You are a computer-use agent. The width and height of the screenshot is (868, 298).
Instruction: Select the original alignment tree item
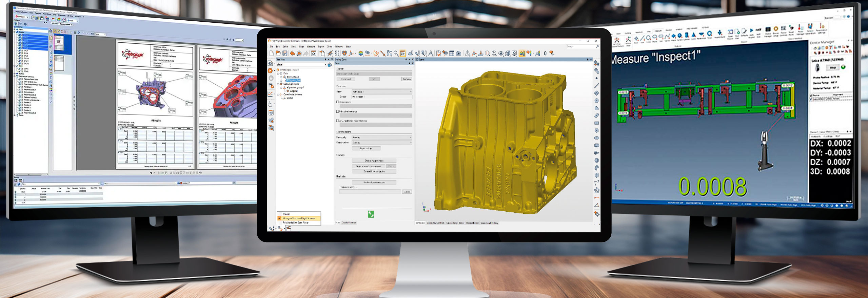tap(294, 91)
